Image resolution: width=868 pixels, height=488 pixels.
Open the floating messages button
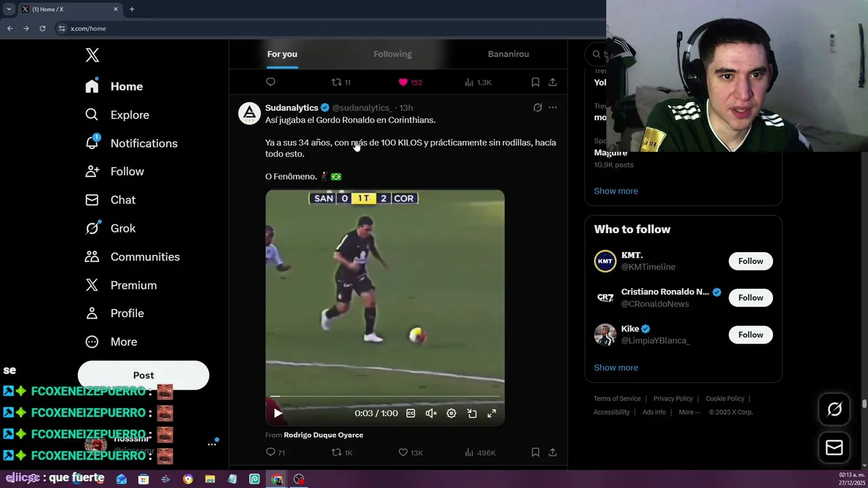[834, 447]
